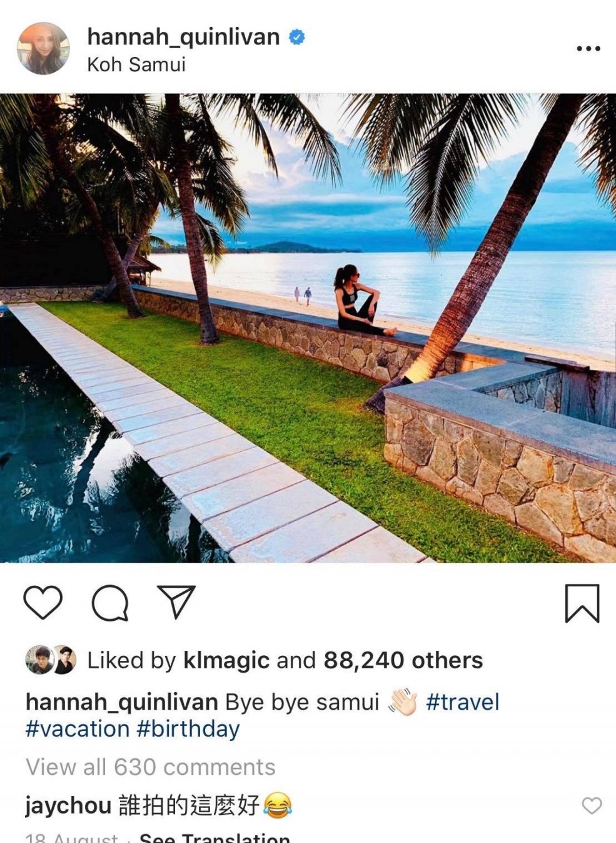Screen dimensions: 616x843
Task: Tap See Translation under the comment
Action: pyautogui.click(x=215, y=837)
